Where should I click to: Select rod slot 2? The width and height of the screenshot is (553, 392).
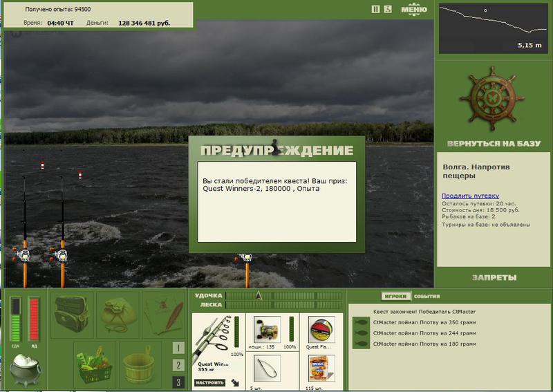pos(178,365)
